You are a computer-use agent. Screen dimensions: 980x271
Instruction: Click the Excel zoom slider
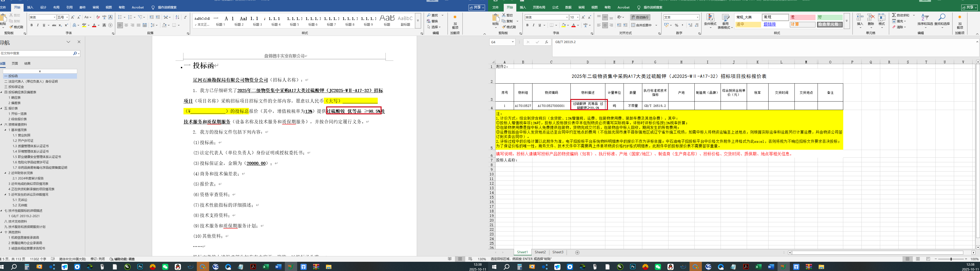point(951,259)
